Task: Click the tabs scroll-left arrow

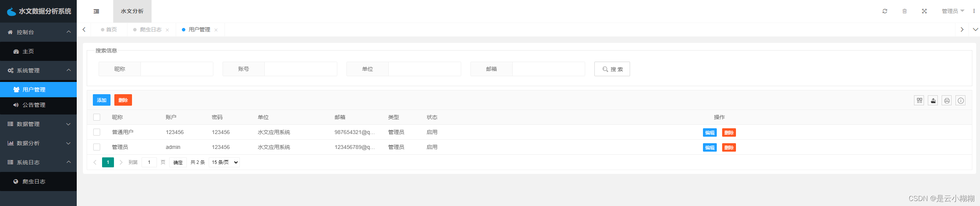Action: (x=84, y=29)
